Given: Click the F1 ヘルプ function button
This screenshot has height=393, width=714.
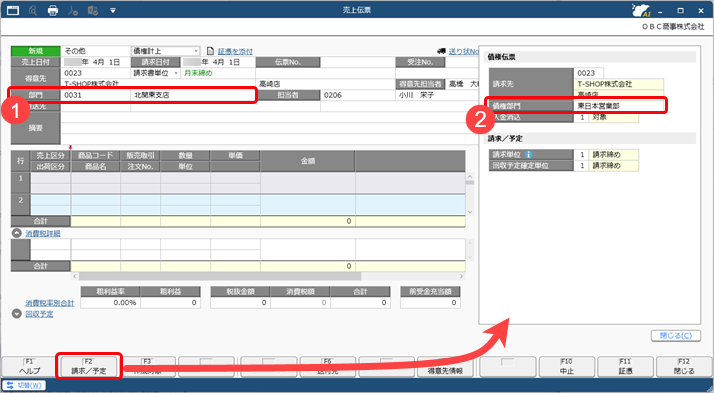Looking at the screenshot, I should pos(30,367).
